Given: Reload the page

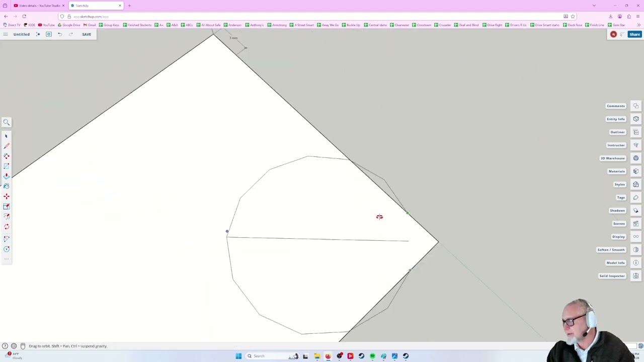Looking at the screenshot, I should (x=24, y=17).
